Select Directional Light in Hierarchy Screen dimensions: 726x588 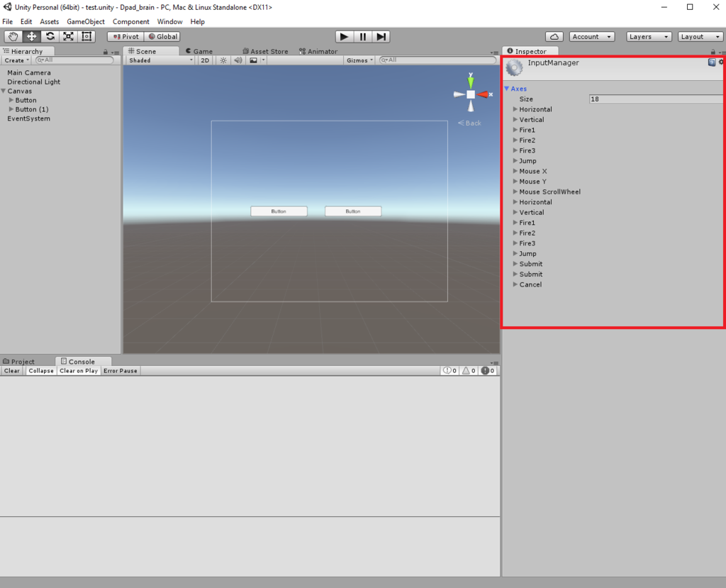click(33, 82)
